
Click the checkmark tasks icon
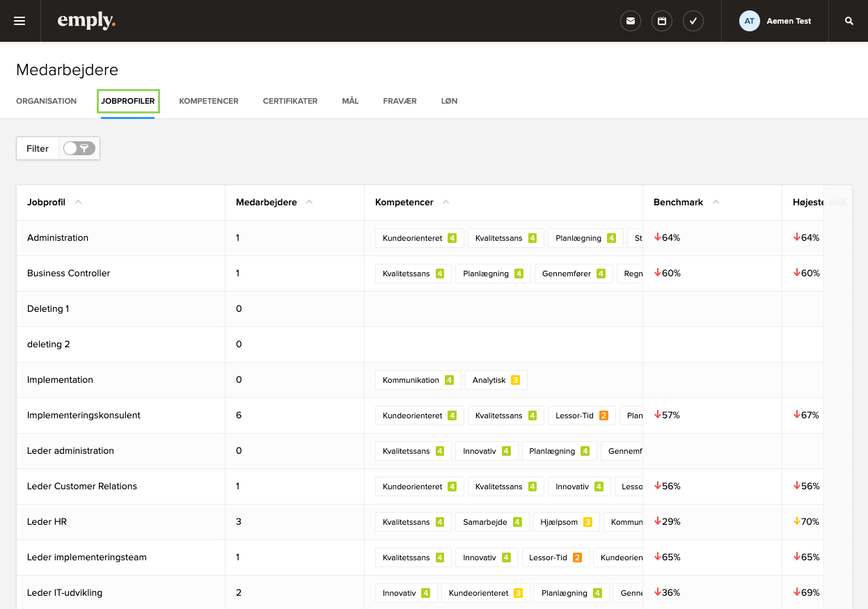(693, 20)
